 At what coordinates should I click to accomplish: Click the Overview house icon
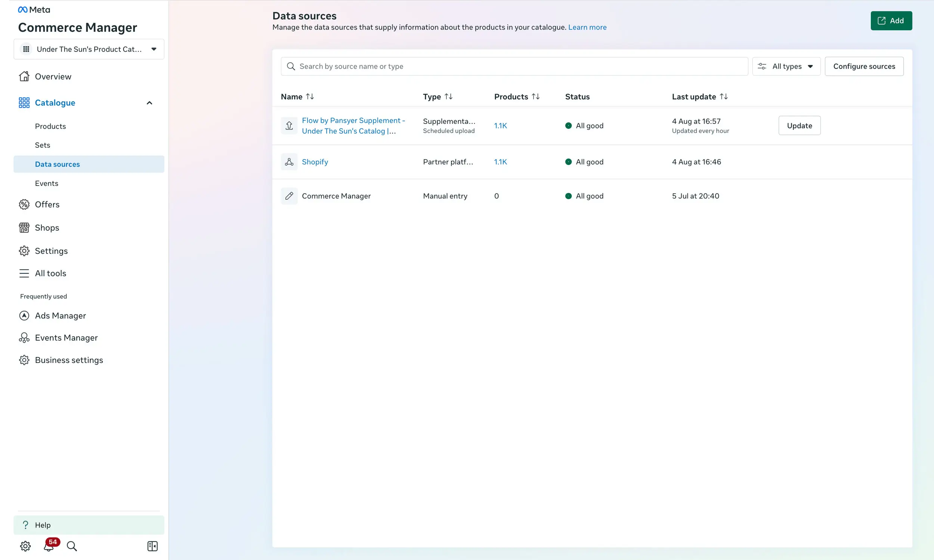pos(24,77)
